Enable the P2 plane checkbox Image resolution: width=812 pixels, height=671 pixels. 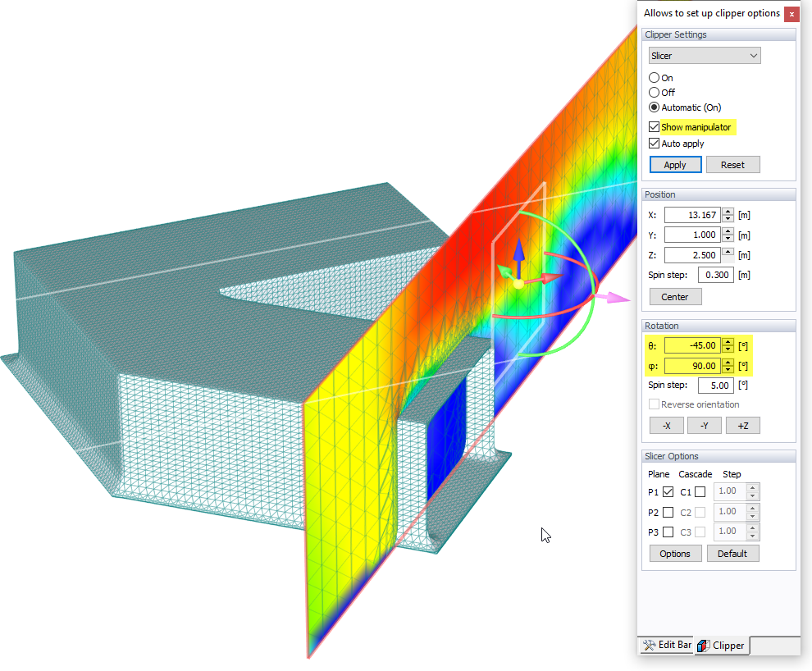pos(667,511)
